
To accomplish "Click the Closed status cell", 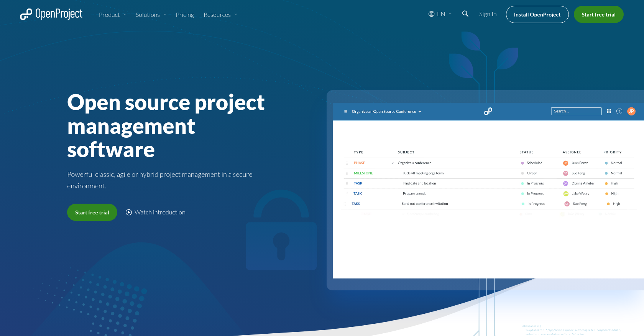I will (x=529, y=173).
